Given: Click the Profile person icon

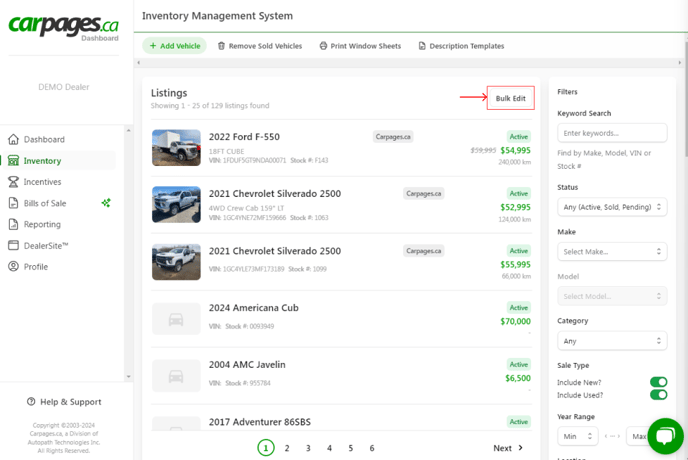Looking at the screenshot, I should [x=14, y=266].
